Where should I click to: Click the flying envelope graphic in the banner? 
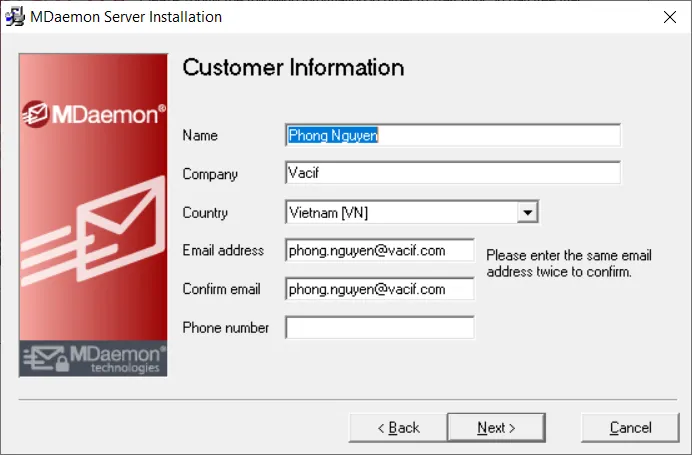(93, 232)
